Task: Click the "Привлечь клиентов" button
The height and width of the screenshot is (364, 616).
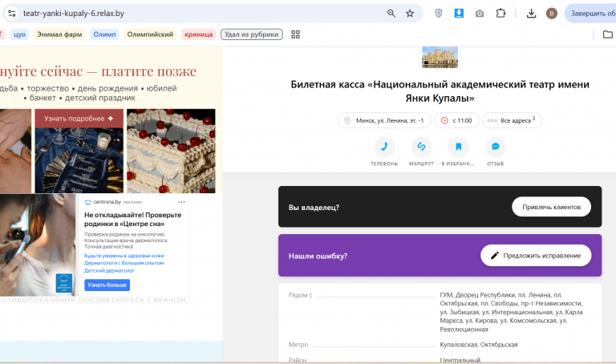Action: (551, 207)
